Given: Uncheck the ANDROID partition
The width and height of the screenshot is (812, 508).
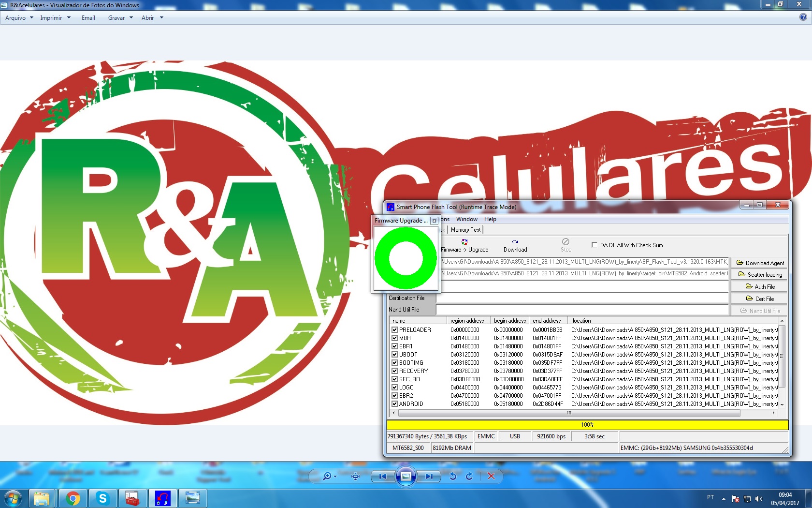Looking at the screenshot, I should pyautogui.click(x=394, y=404).
